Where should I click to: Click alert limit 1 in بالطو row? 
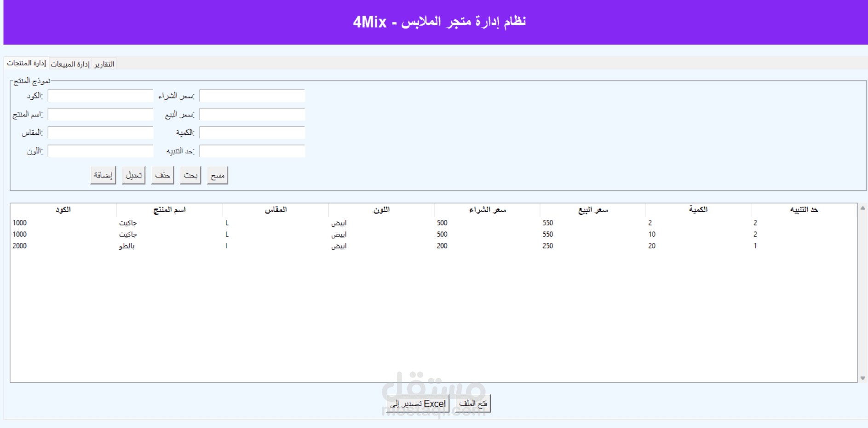755,246
